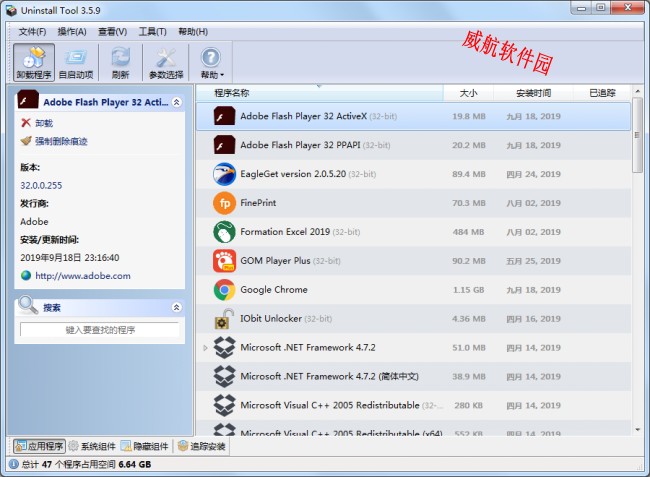
Task: Click the Uninstall Tool title bar icon
Action: point(12,10)
